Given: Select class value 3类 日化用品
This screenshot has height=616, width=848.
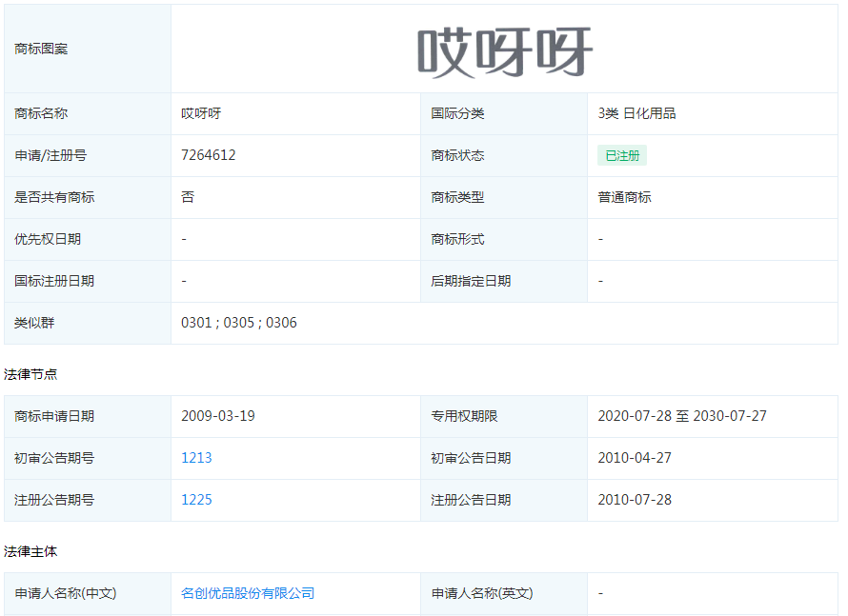Looking at the screenshot, I should (x=636, y=113).
